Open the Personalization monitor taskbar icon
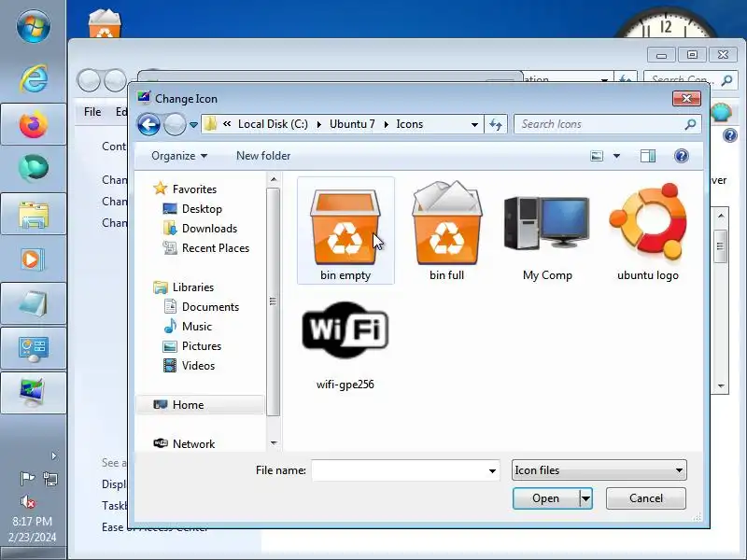Viewport: 747px width, 560px height. (x=34, y=393)
